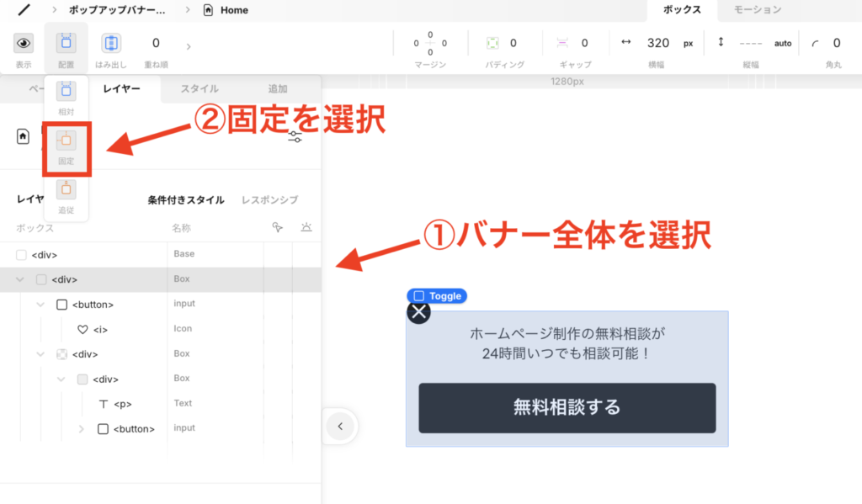Click the マージン margin control
The image size is (862, 504).
(430, 43)
